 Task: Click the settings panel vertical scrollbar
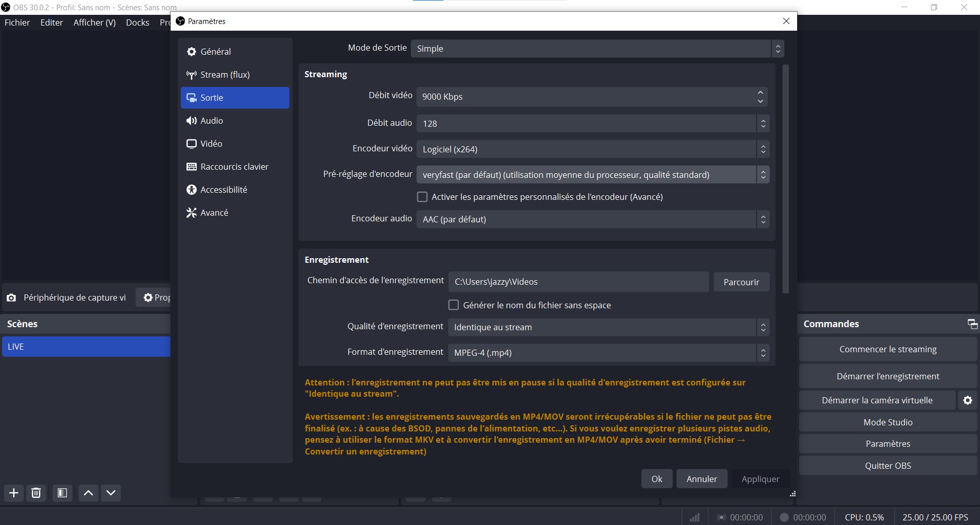pos(785,179)
